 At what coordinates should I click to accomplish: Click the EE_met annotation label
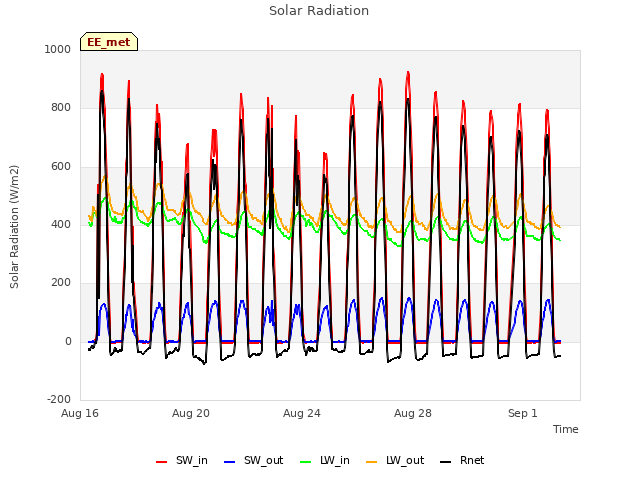(109, 42)
